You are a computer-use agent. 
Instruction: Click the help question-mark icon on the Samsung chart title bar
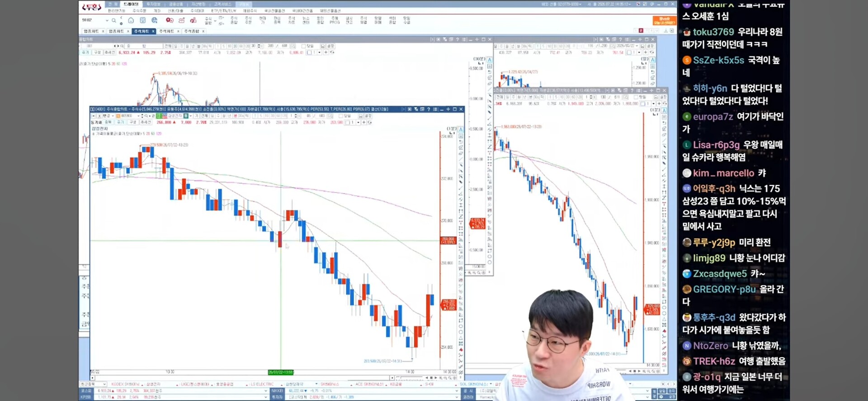[x=429, y=109]
